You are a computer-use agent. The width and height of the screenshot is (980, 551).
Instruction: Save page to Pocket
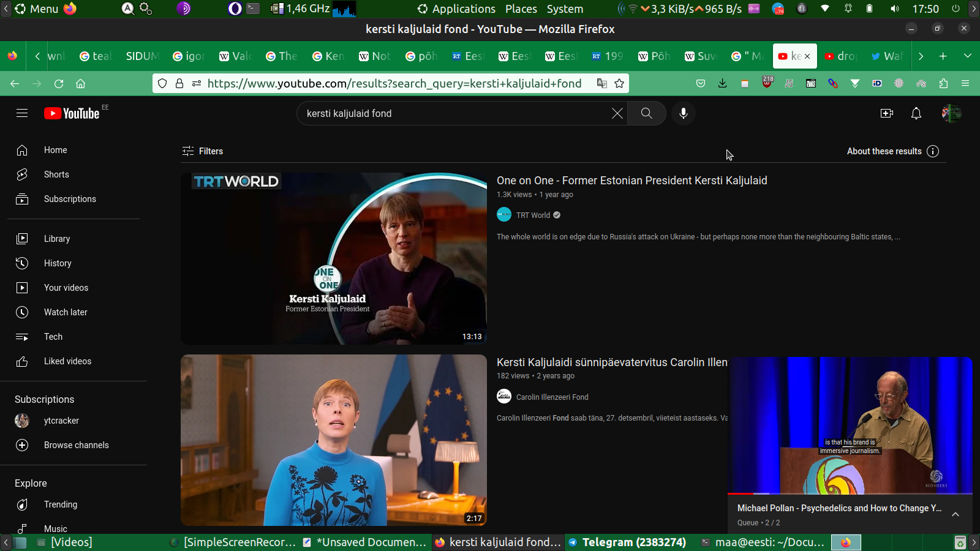(701, 83)
